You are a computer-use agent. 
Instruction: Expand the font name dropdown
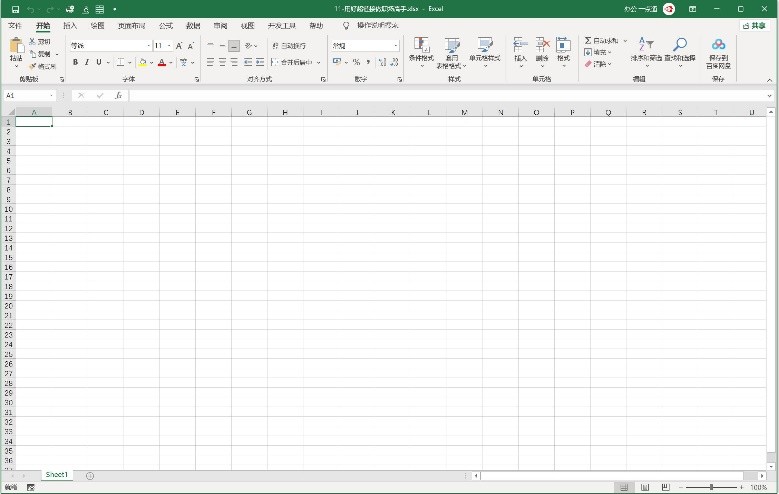(149, 46)
